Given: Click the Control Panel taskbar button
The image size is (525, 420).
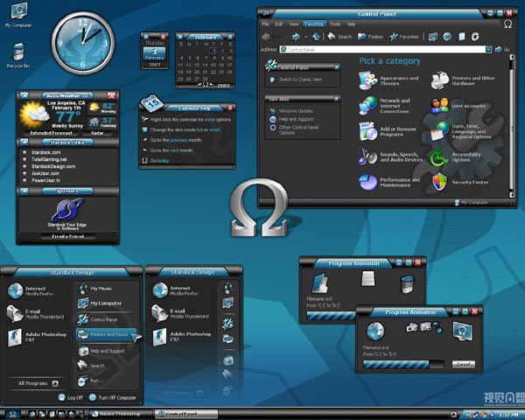Looking at the screenshot, I should [x=186, y=414].
